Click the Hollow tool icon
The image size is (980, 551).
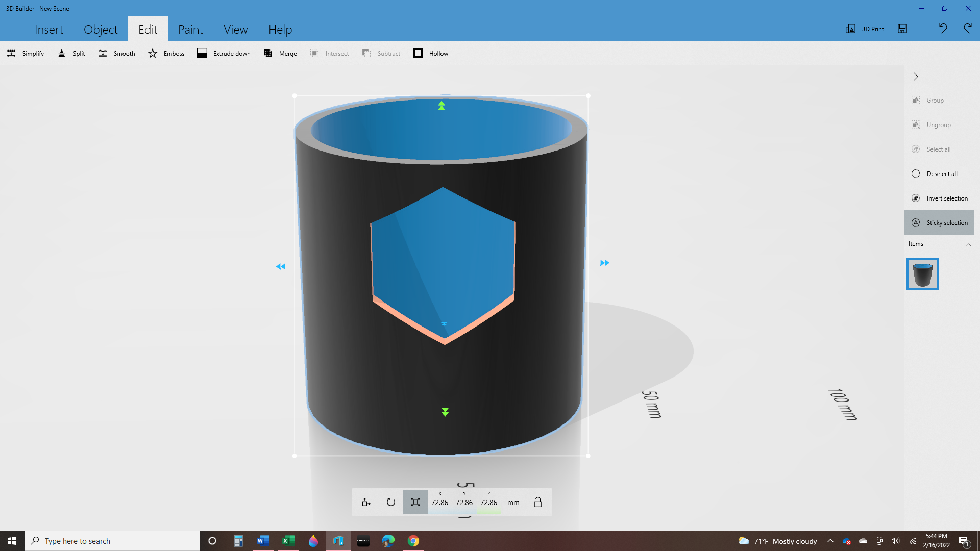coord(418,53)
